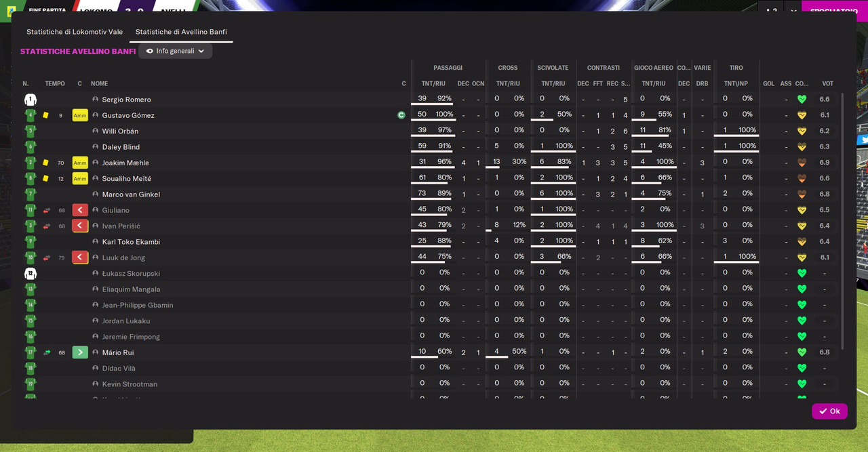The height and width of the screenshot is (452, 868).
Task: Click the Amm booking badge for Joakim Mæhle
Action: (x=80, y=163)
